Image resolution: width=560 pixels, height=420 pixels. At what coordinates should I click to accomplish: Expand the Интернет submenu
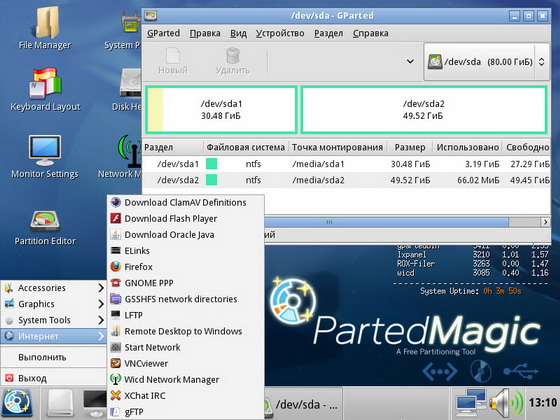(54, 336)
